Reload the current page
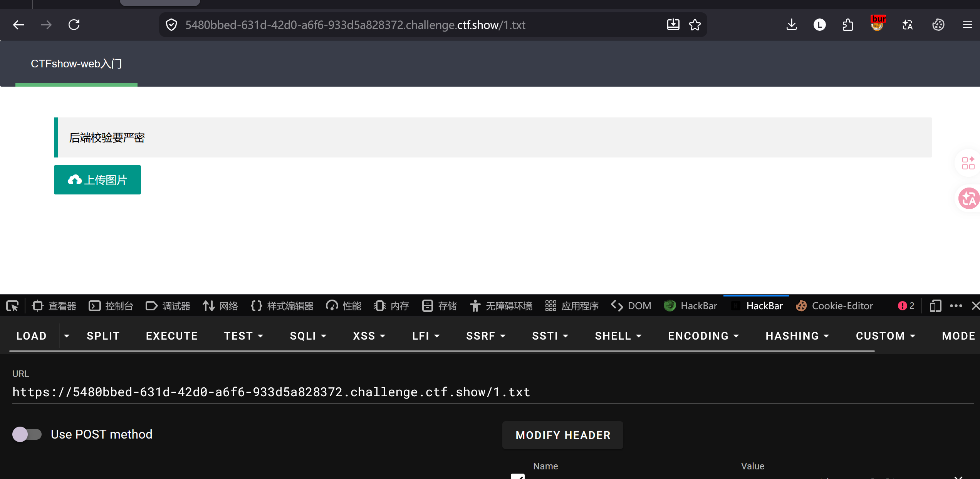This screenshot has height=479, width=980. point(74,25)
